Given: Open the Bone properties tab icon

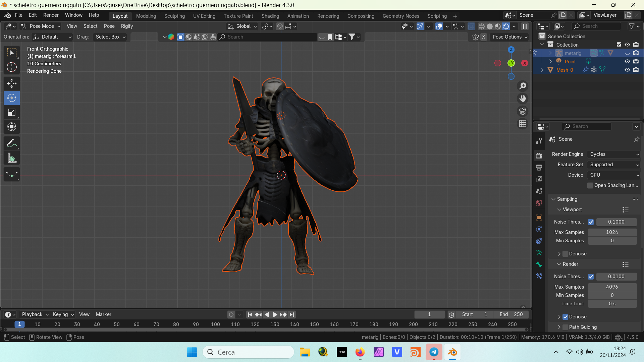Looking at the screenshot, I should (x=539, y=264).
